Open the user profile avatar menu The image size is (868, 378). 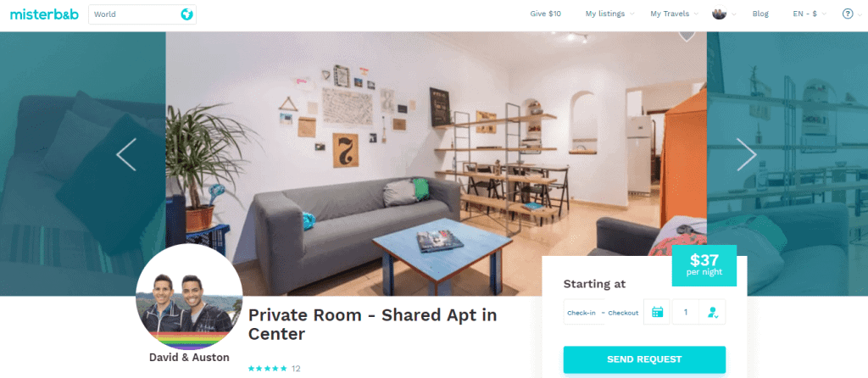pos(719,14)
